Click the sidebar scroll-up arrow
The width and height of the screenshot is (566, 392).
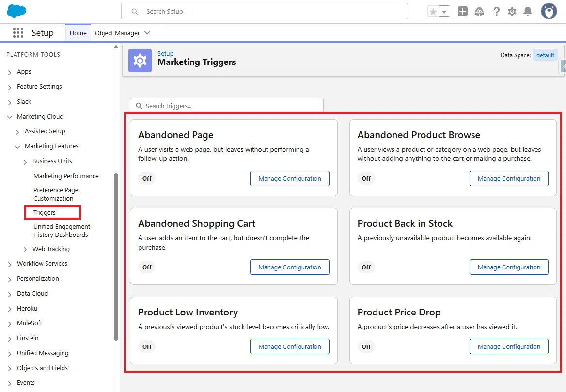(x=116, y=47)
